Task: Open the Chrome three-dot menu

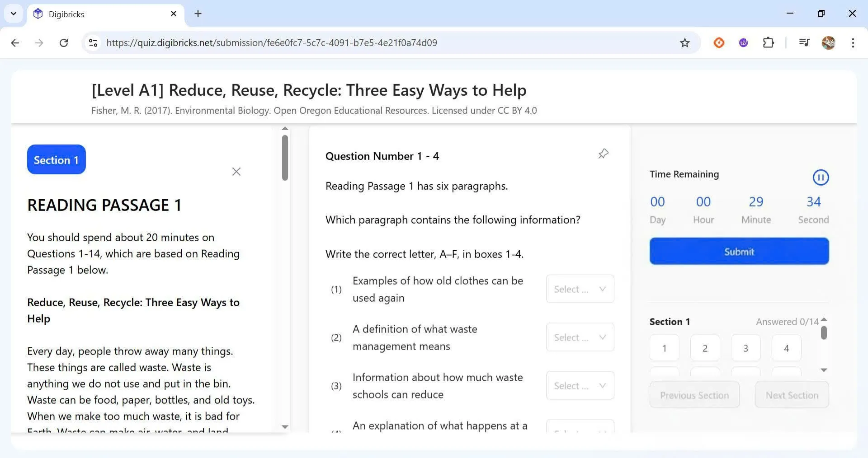Action: point(853,43)
